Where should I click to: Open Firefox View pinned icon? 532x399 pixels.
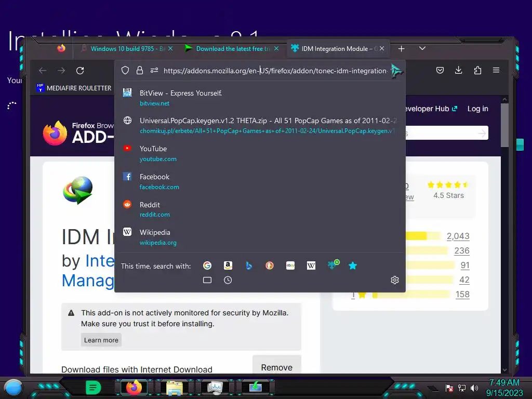(61, 48)
